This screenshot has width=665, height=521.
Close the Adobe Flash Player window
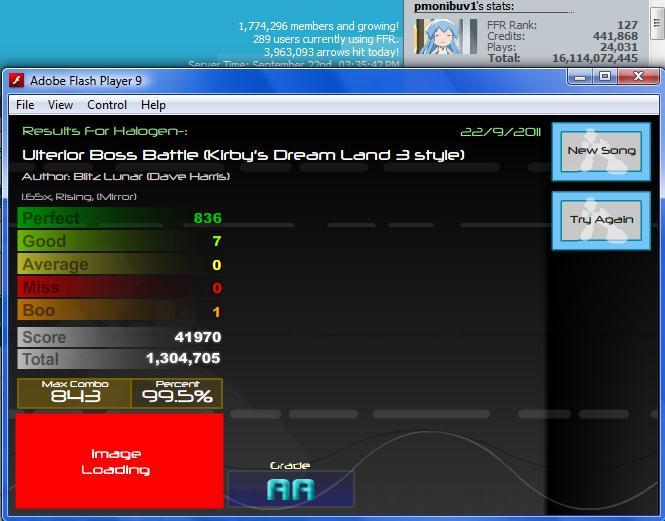tap(638, 77)
